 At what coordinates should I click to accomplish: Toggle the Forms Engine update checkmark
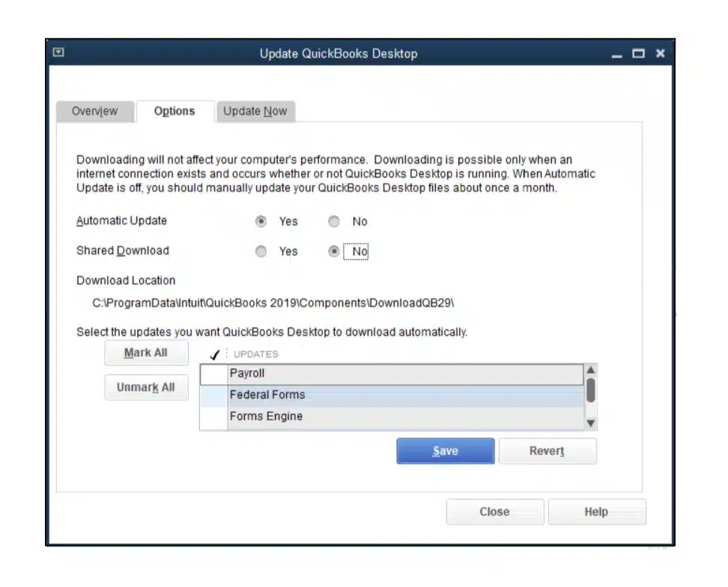[x=214, y=417]
